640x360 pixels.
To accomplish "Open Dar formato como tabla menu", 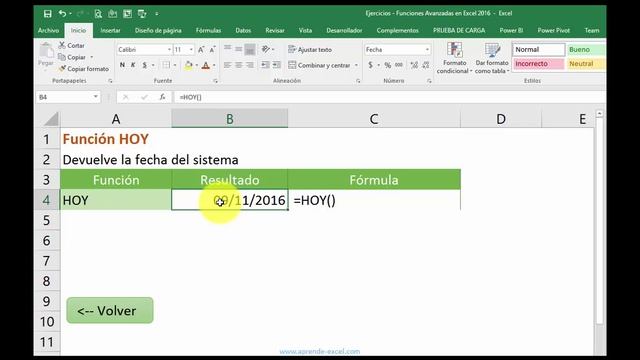I will pyautogui.click(x=492, y=58).
